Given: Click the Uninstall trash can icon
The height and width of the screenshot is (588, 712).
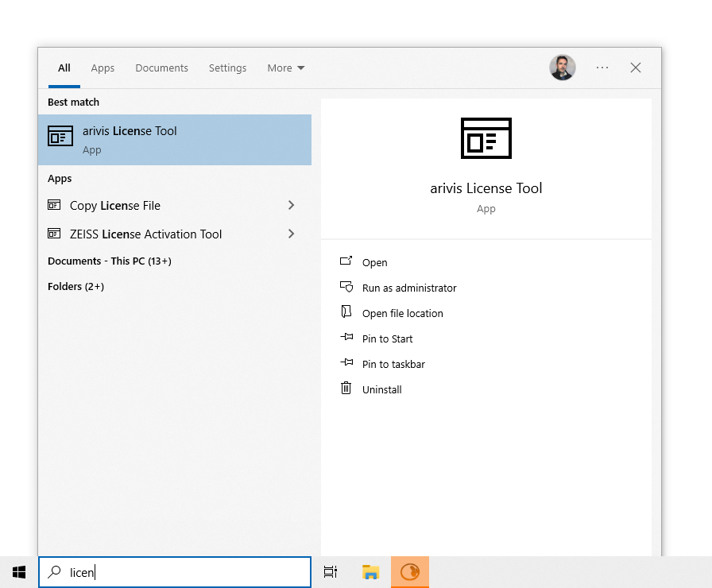Looking at the screenshot, I should 346,388.
